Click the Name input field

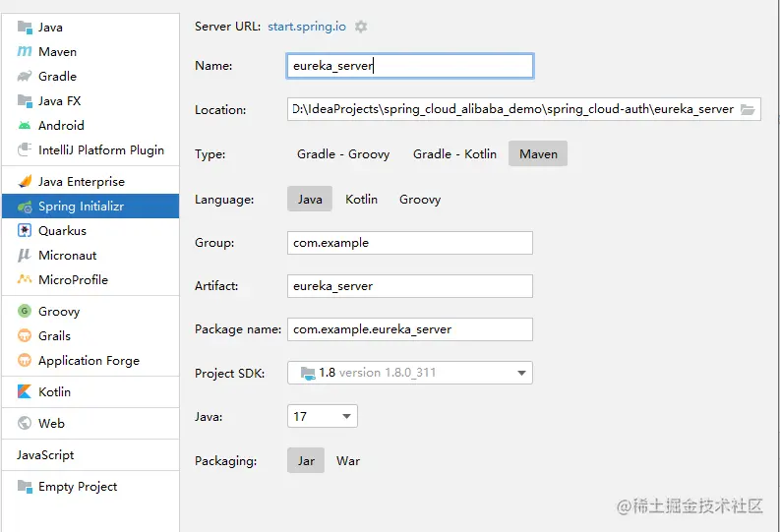[x=410, y=66]
